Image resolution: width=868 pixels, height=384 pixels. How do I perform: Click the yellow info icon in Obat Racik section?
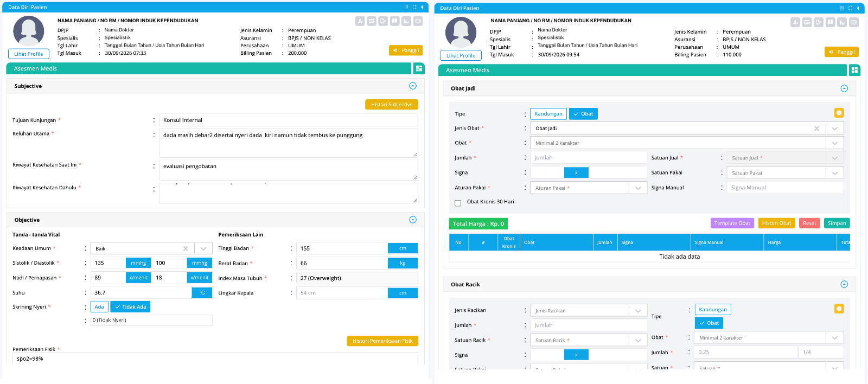[839, 309]
